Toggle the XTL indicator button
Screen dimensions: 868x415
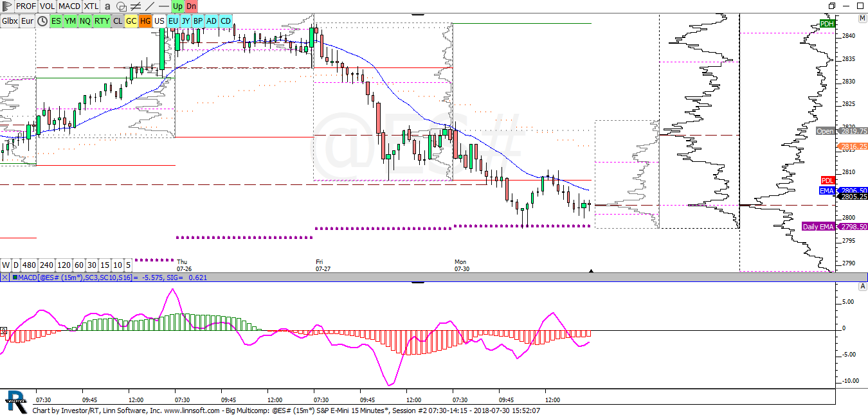91,6
